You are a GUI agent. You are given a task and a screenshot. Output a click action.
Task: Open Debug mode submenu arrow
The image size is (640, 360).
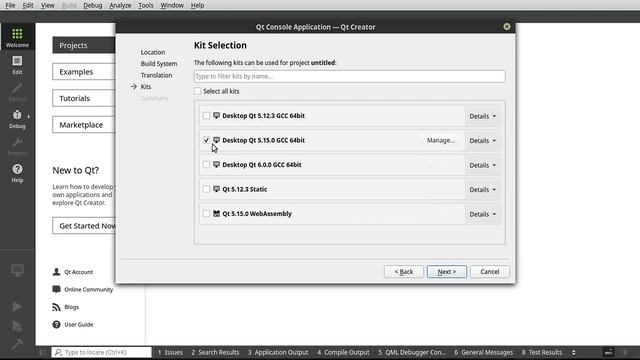tap(29, 116)
